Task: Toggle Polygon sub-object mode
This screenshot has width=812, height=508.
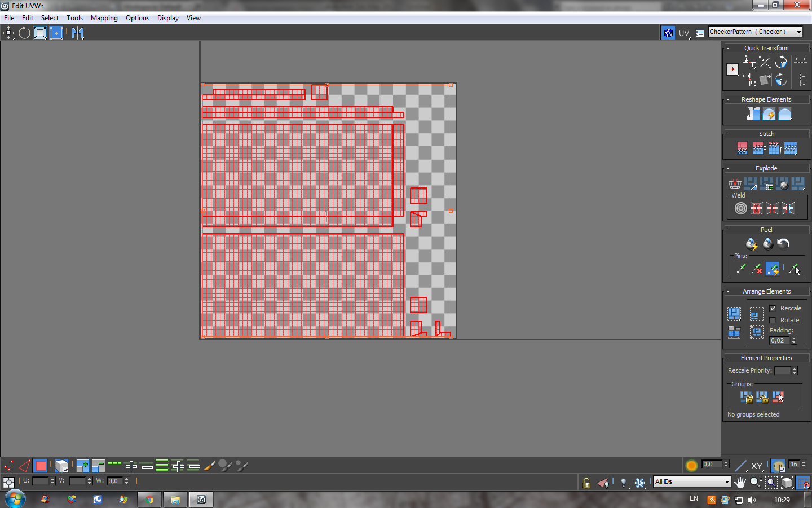Action: tap(40, 466)
